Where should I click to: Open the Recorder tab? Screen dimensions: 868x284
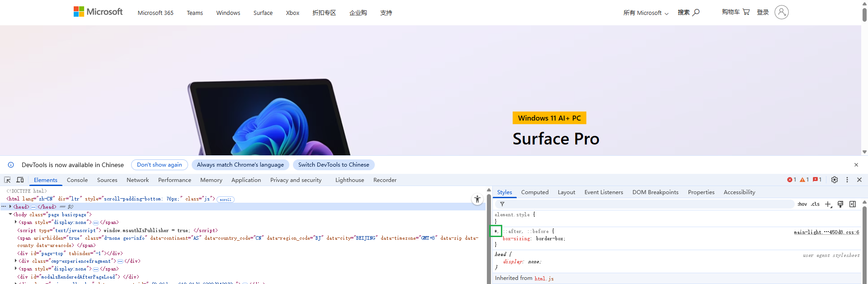pos(385,180)
